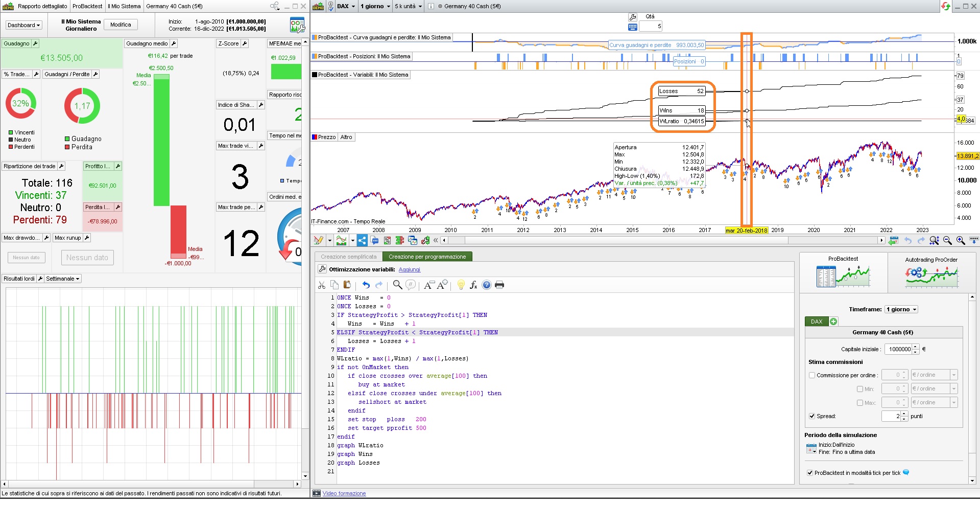Expand the arrow next to indicators icon

point(352,240)
